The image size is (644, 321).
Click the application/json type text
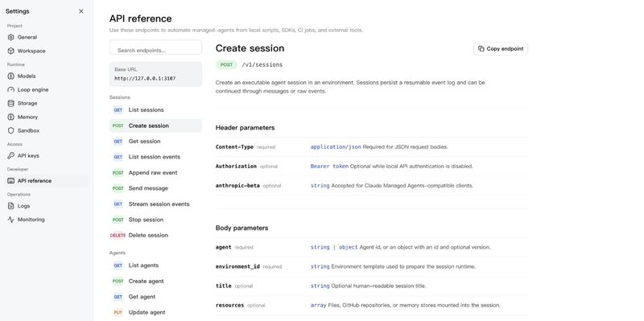tap(336, 147)
